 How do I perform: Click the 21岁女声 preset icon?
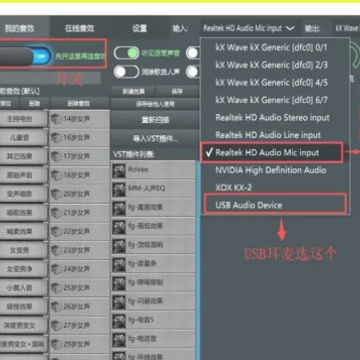(57, 212)
